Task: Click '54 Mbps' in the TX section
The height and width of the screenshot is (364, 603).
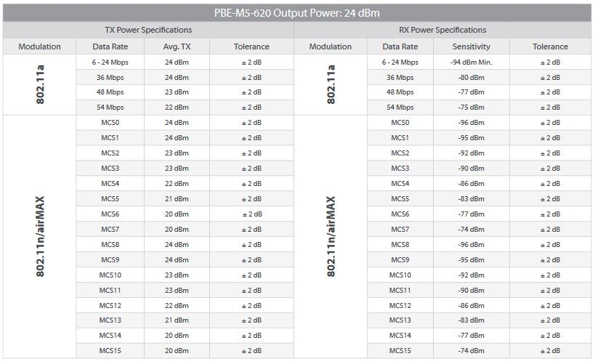Action: tap(110, 108)
